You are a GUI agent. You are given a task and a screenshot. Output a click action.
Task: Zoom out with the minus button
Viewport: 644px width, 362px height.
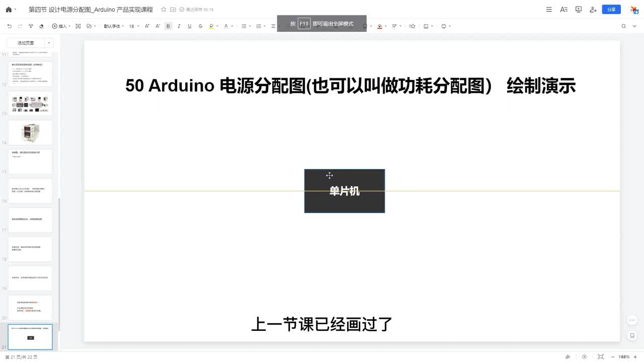pyautogui.click(x=612, y=357)
